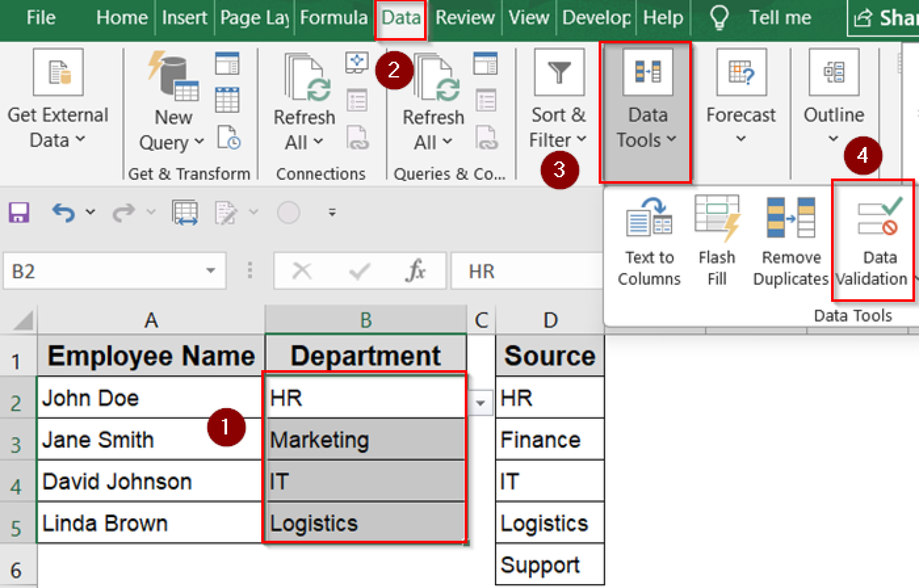Cancel the formula bar entry with the X

click(x=302, y=271)
